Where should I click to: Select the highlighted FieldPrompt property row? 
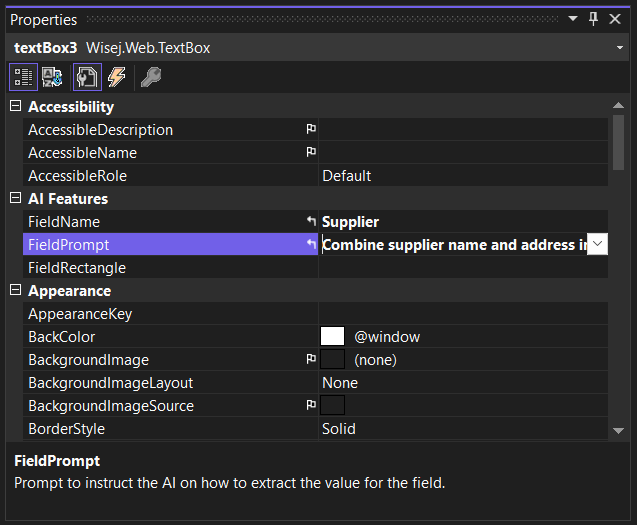coord(170,244)
